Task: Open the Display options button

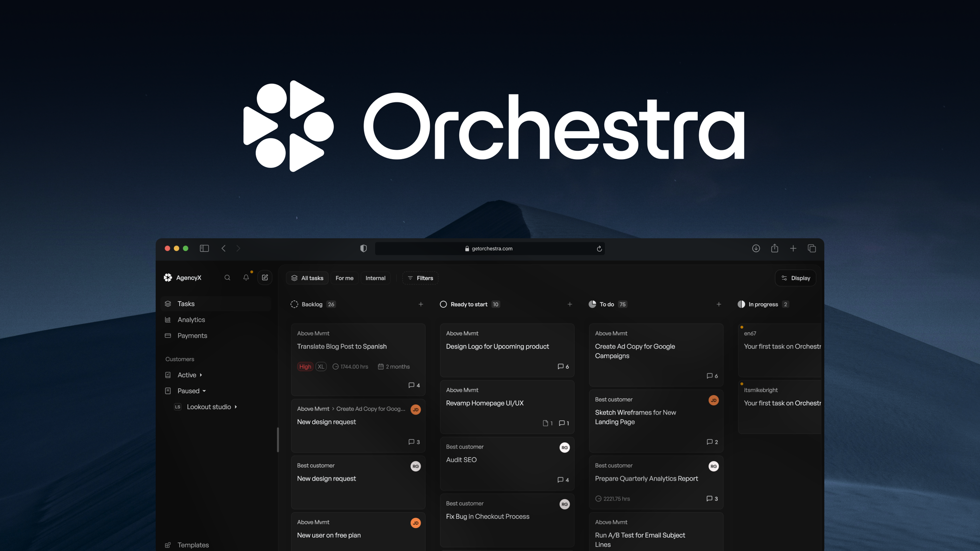Action: (x=795, y=278)
